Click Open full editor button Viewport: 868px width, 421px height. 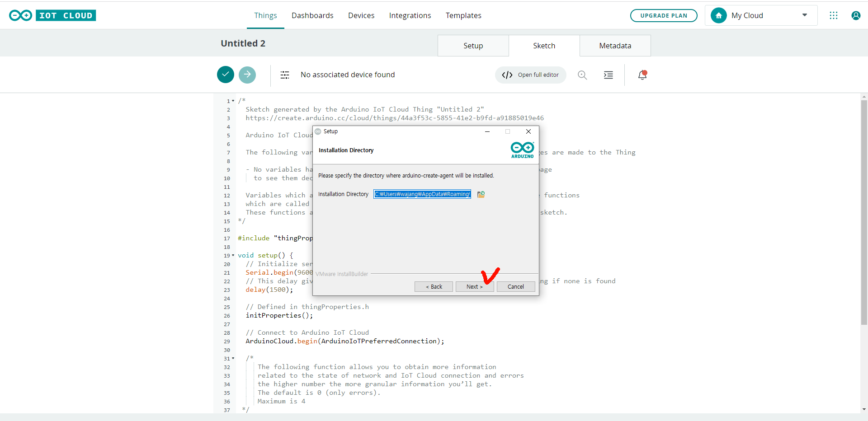(531, 75)
